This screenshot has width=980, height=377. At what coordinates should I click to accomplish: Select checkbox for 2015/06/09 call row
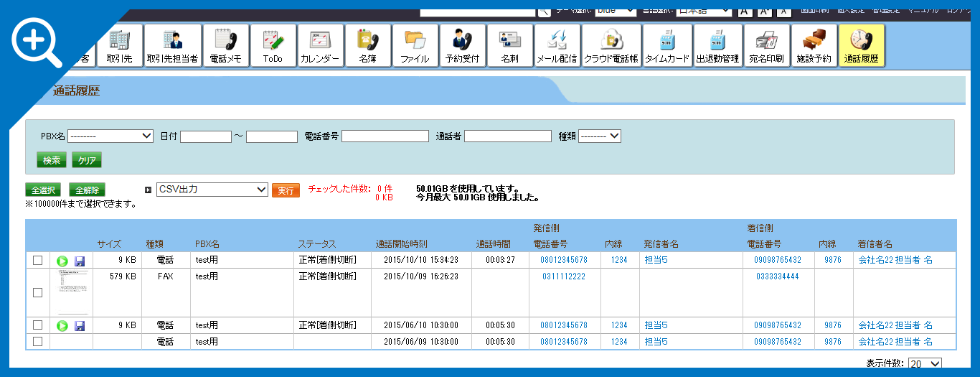37,342
